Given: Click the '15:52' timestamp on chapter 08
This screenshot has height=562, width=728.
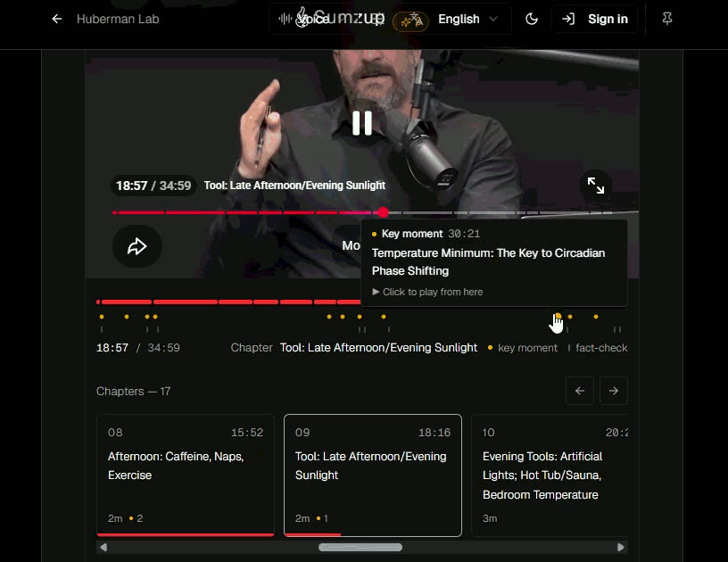Looking at the screenshot, I should coord(247,433).
